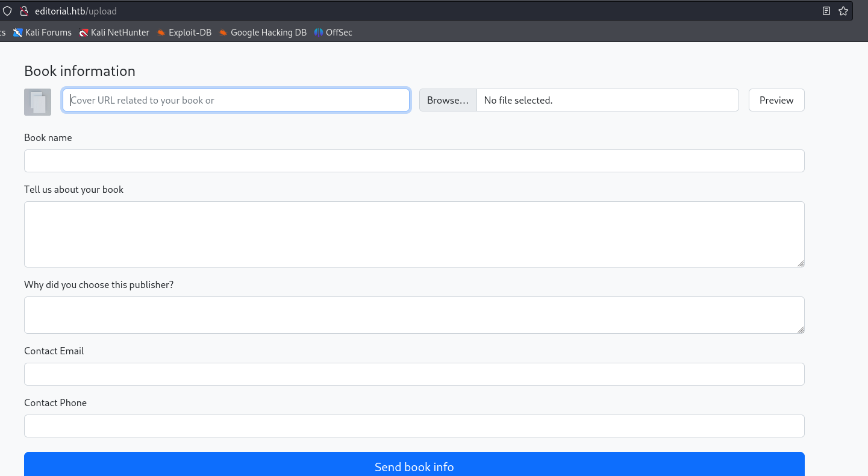Screen dimensions: 868x476
Task: Click the shield tracking protection icon
Action: (7, 11)
